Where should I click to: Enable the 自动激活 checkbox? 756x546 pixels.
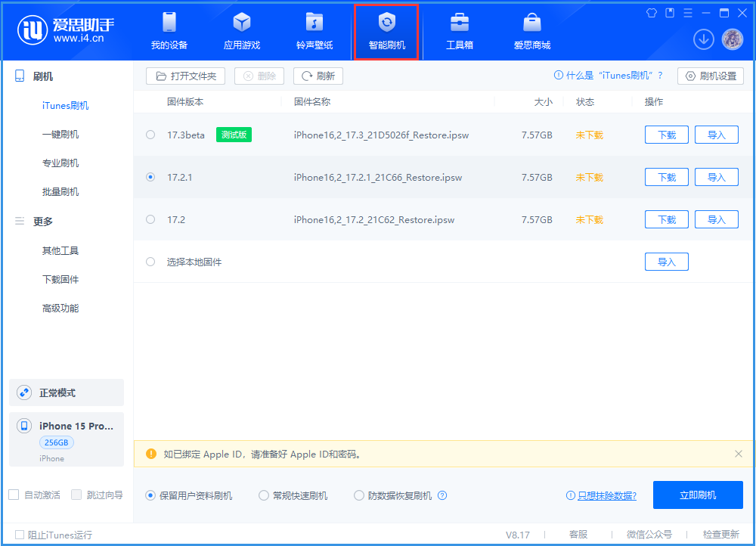(x=12, y=495)
